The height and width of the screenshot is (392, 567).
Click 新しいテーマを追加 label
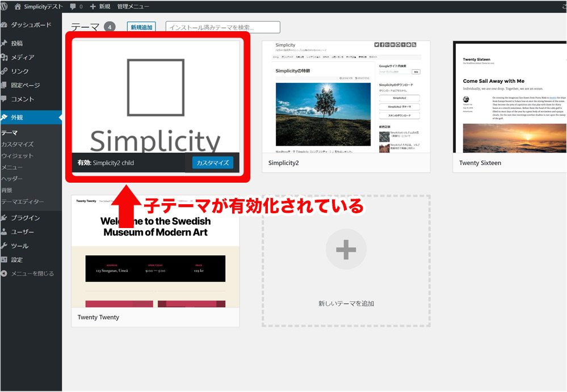[x=346, y=304]
